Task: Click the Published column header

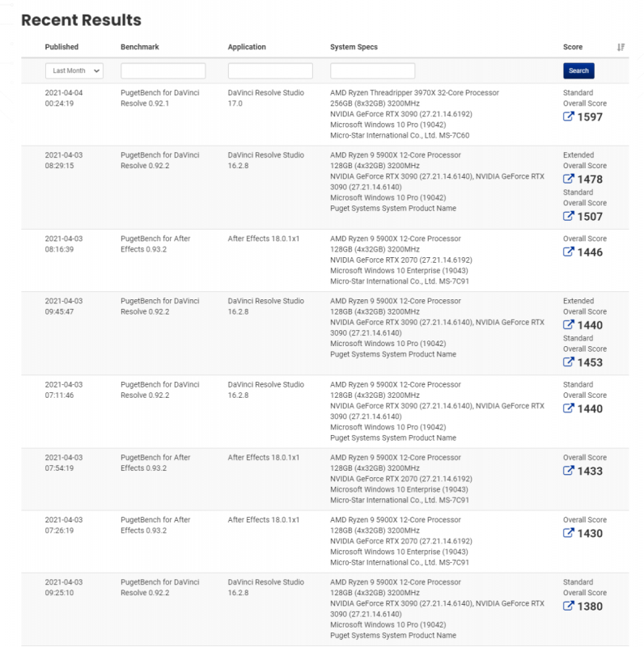Action: point(61,47)
